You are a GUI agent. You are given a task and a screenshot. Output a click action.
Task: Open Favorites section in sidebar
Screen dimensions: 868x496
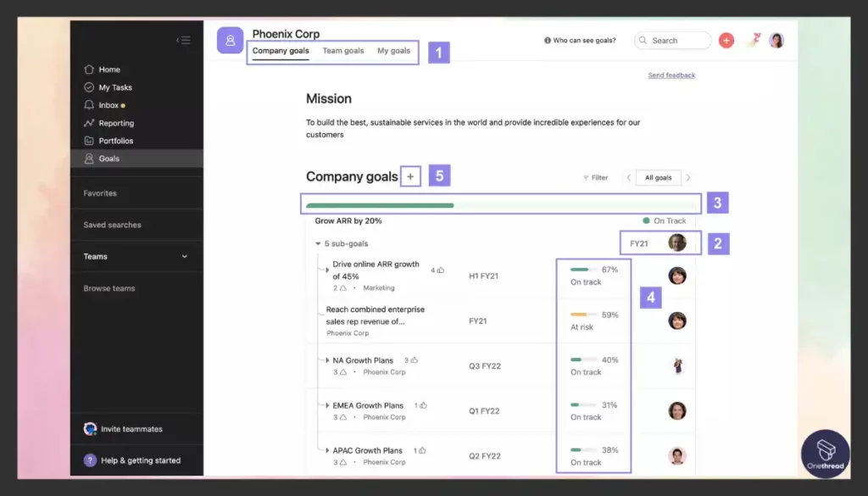(x=100, y=193)
